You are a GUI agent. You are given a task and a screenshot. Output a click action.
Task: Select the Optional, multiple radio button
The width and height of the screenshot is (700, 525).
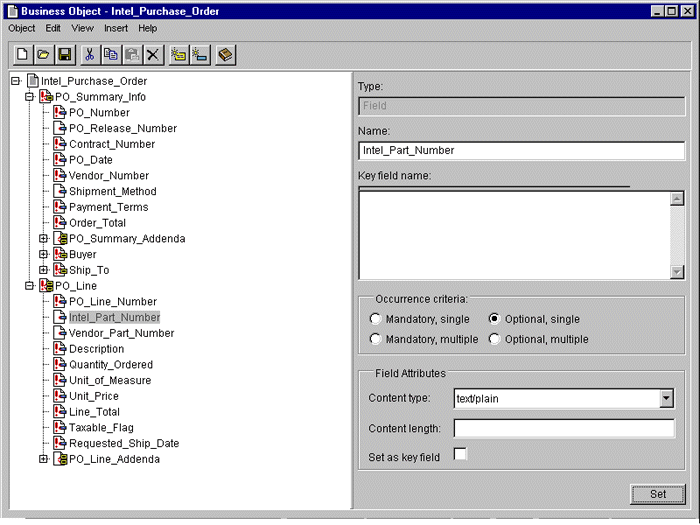coord(494,339)
